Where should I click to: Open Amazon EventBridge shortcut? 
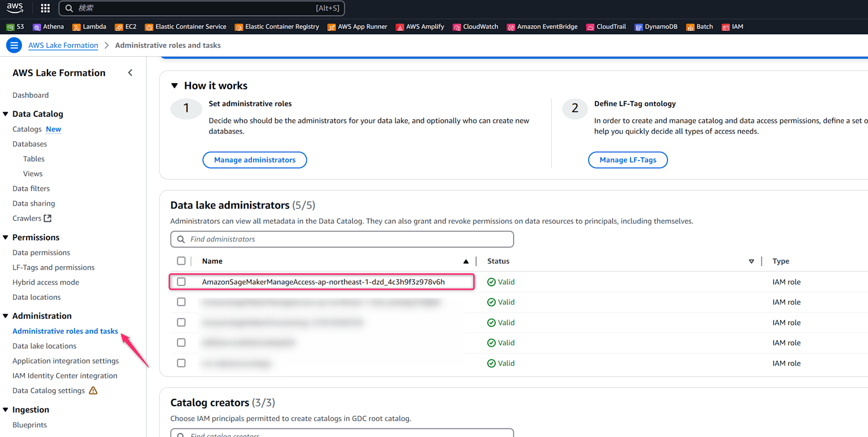tap(542, 27)
